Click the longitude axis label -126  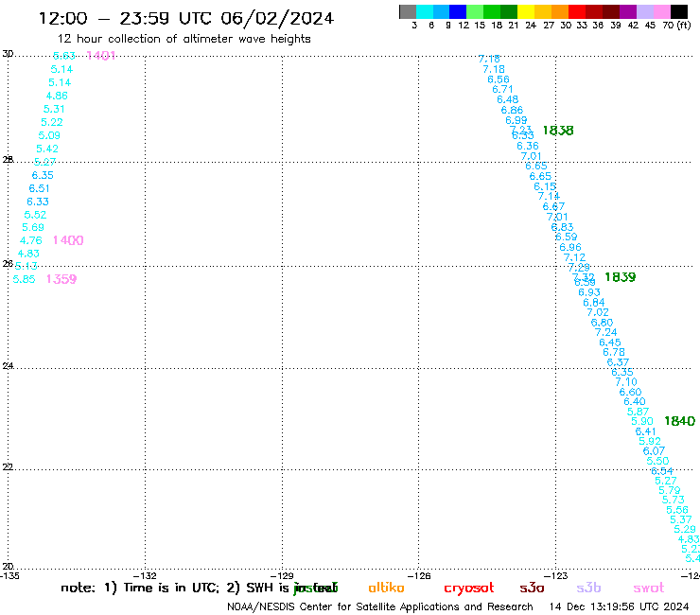coord(419,576)
